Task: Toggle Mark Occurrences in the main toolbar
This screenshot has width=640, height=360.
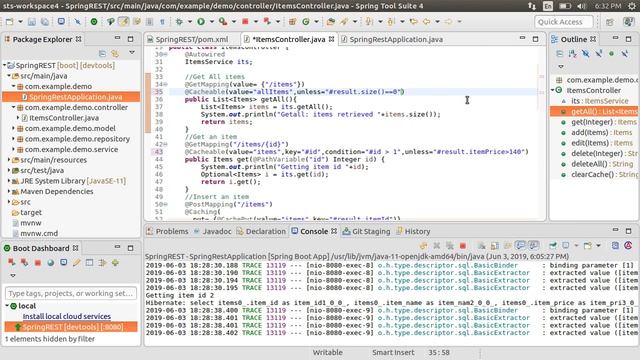Action: (x=124, y=22)
